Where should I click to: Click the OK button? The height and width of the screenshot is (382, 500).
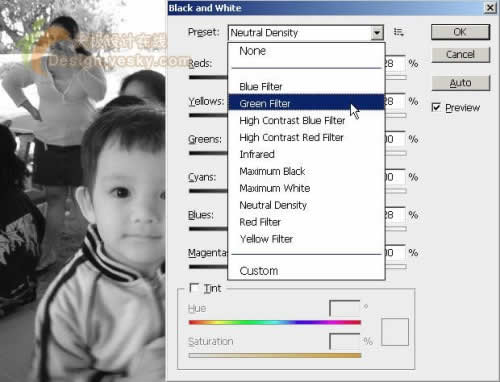coord(460,32)
